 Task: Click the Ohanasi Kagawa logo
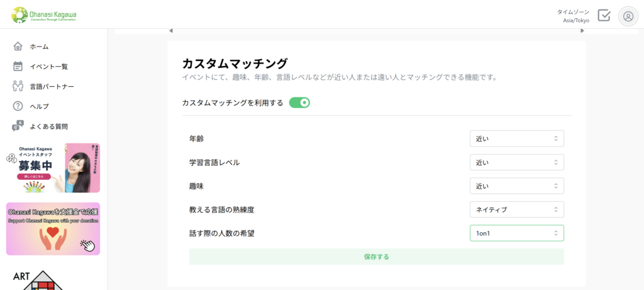pyautogui.click(x=44, y=14)
